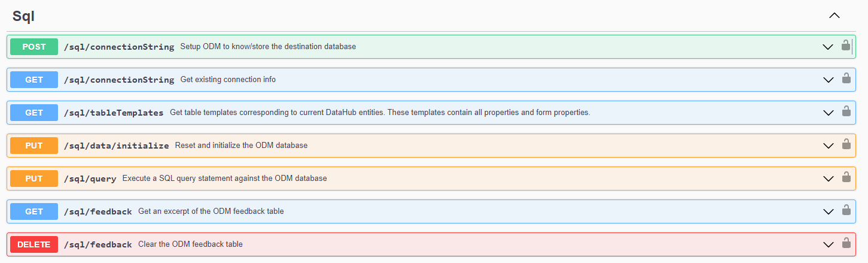Screen dimensions: 868x263
Task: Collapse the Sql section with top chevron
Action: [x=835, y=16]
